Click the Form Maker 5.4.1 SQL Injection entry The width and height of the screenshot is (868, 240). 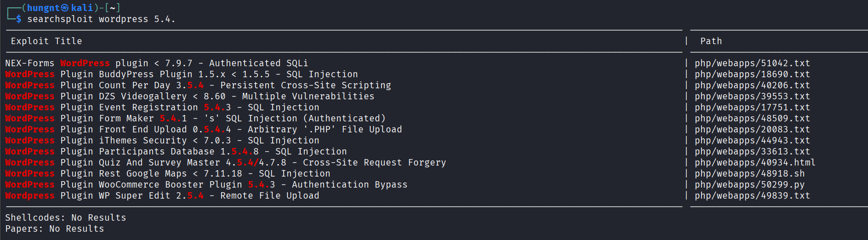195,118
